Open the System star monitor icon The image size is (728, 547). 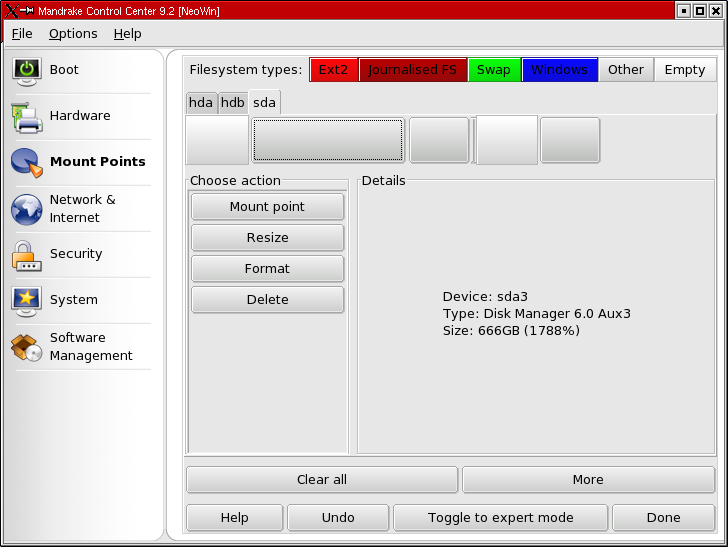click(26, 301)
